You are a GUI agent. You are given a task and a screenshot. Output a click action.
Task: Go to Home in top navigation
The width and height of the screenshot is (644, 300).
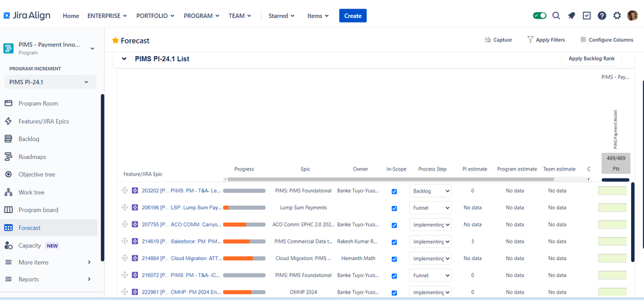71,15
